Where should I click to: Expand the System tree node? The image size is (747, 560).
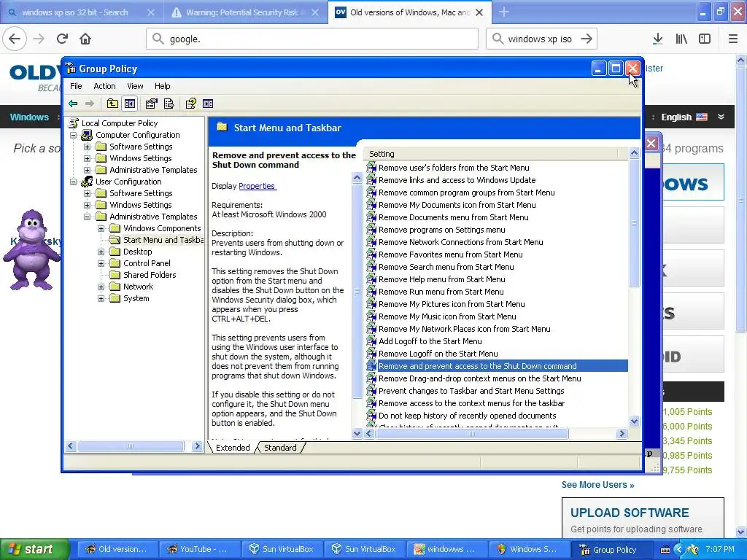click(x=101, y=298)
